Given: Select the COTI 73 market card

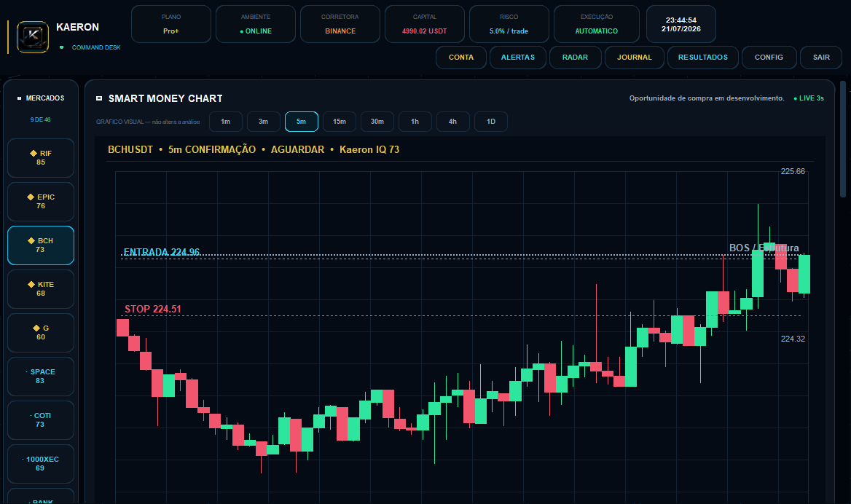Looking at the screenshot, I should tap(41, 420).
